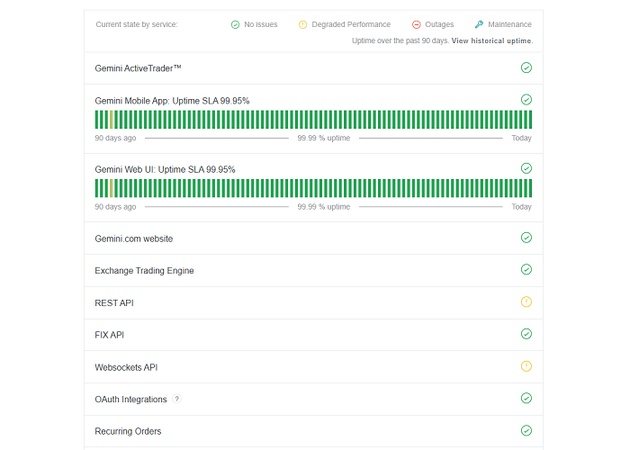The height and width of the screenshot is (450, 639).
Task: Click the Maintenance wrench legend icon
Action: (x=479, y=24)
